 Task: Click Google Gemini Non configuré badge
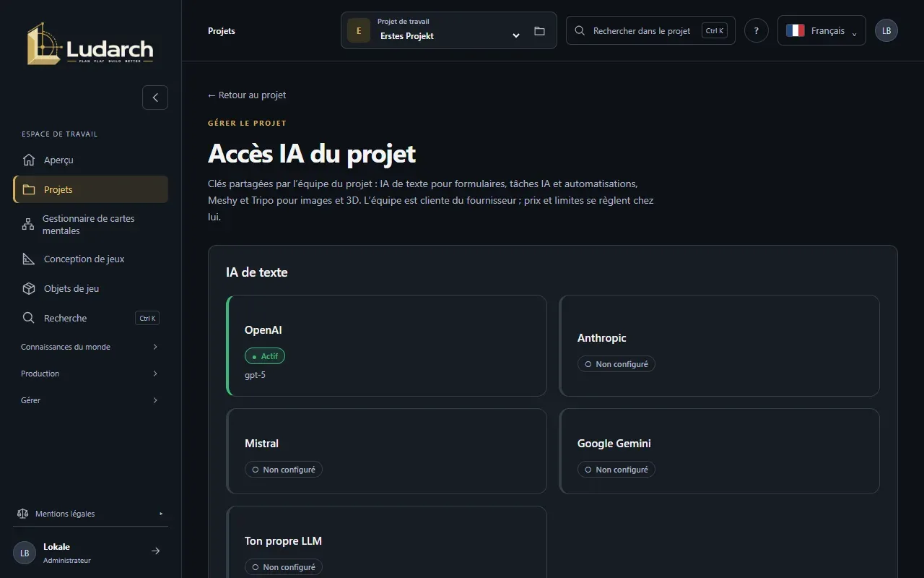pos(616,470)
